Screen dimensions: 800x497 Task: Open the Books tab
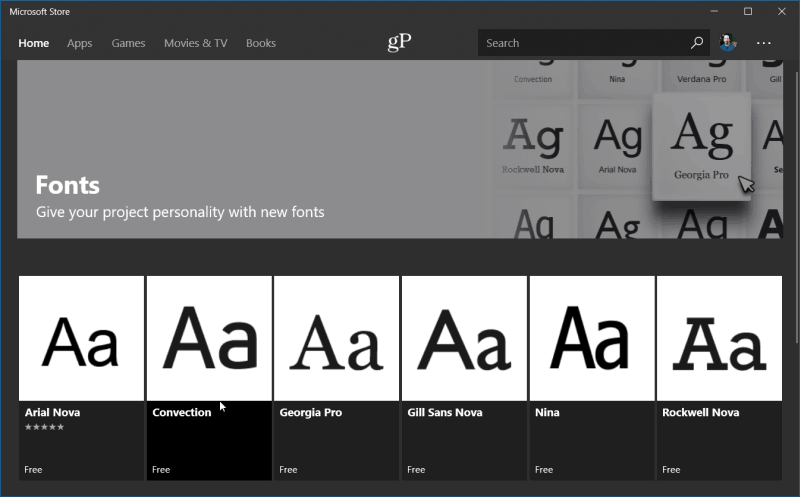[x=261, y=43]
